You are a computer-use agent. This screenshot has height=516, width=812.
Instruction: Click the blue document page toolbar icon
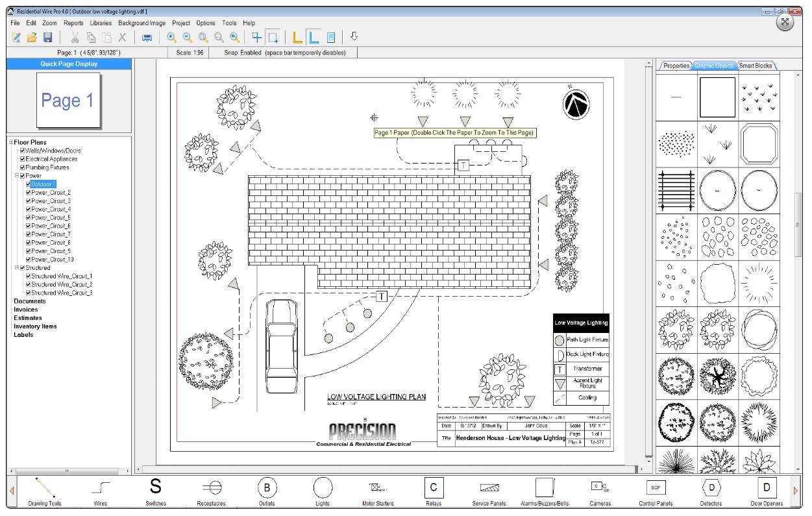click(x=330, y=38)
